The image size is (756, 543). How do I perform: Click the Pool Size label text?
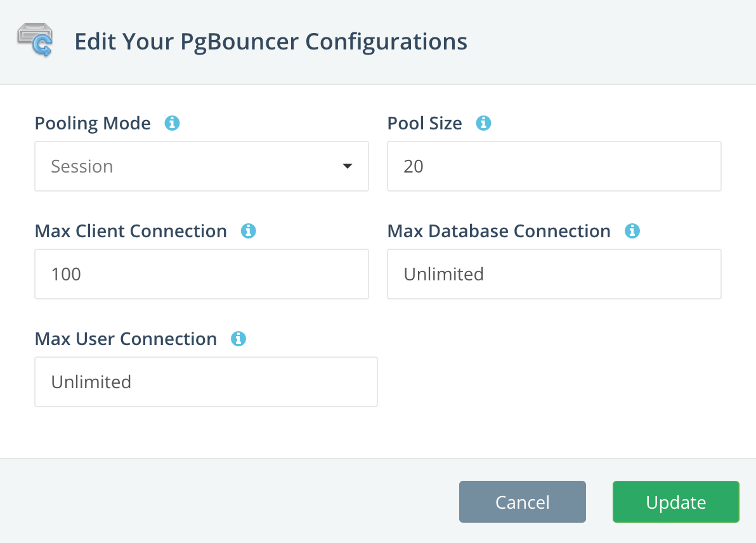point(424,122)
